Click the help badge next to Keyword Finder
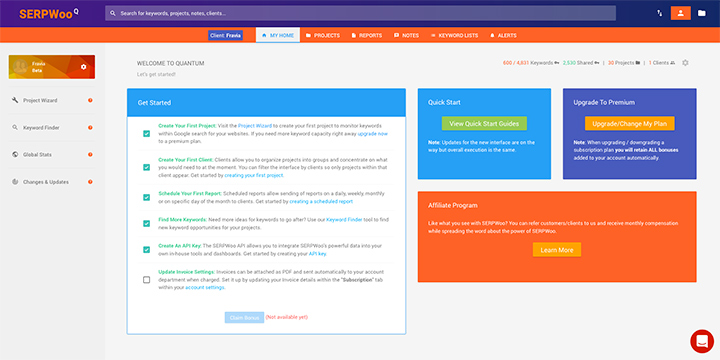 (x=90, y=128)
